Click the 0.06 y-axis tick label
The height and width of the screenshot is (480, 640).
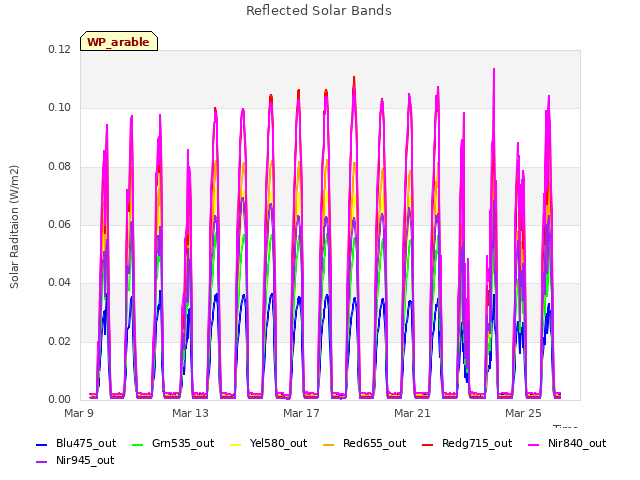point(60,224)
